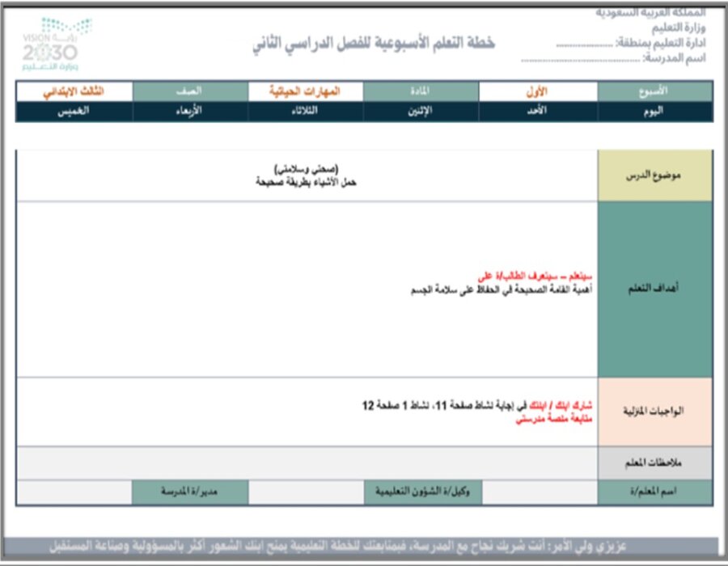The width and height of the screenshot is (728, 566).
Task: Click the 'الأحد' day cell
Action: tap(538, 112)
